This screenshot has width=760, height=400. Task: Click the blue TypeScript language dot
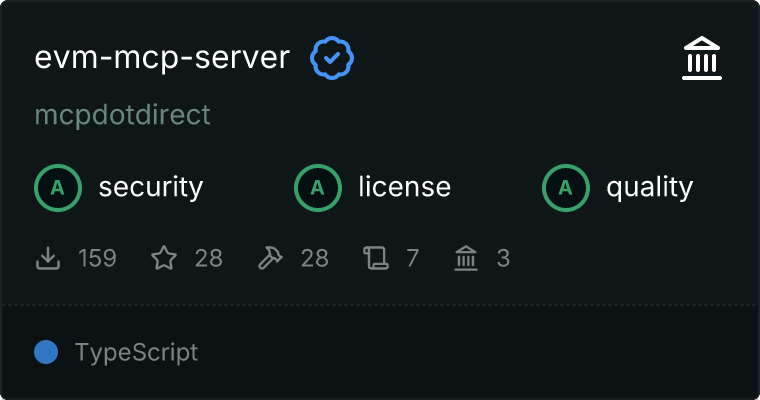46,352
